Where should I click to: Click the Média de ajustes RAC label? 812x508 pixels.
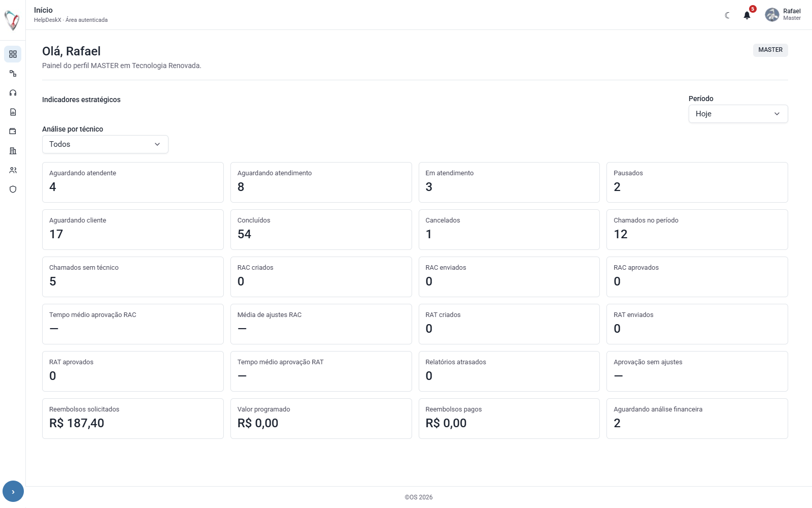[x=269, y=315]
